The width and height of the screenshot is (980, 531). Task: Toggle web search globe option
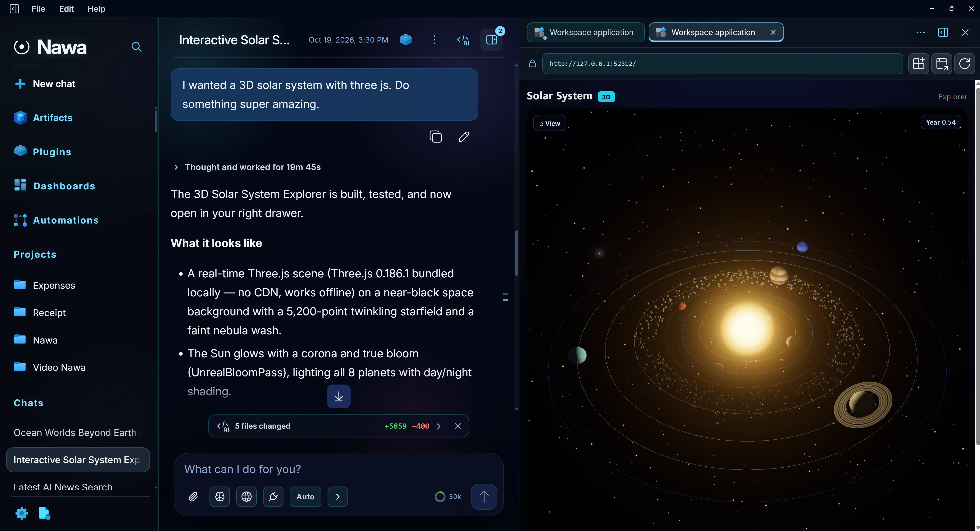pyautogui.click(x=246, y=497)
